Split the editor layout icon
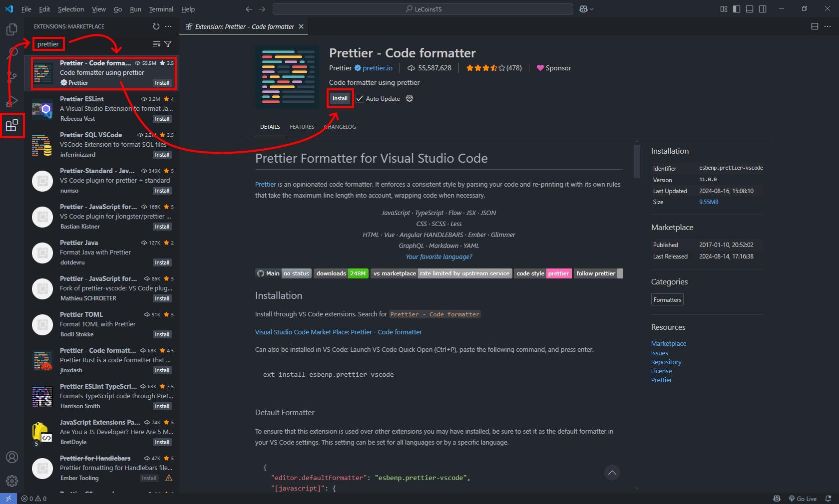This screenshot has height=504, width=839. [815, 26]
